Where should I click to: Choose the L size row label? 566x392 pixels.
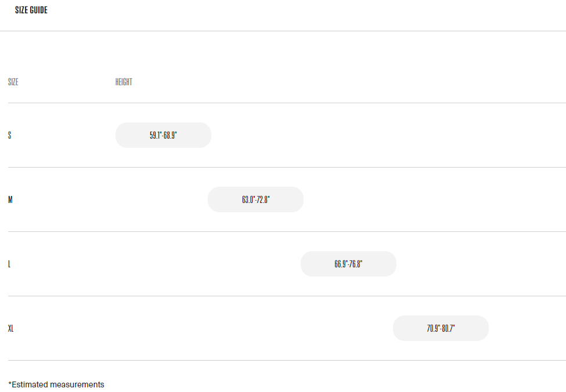9,264
